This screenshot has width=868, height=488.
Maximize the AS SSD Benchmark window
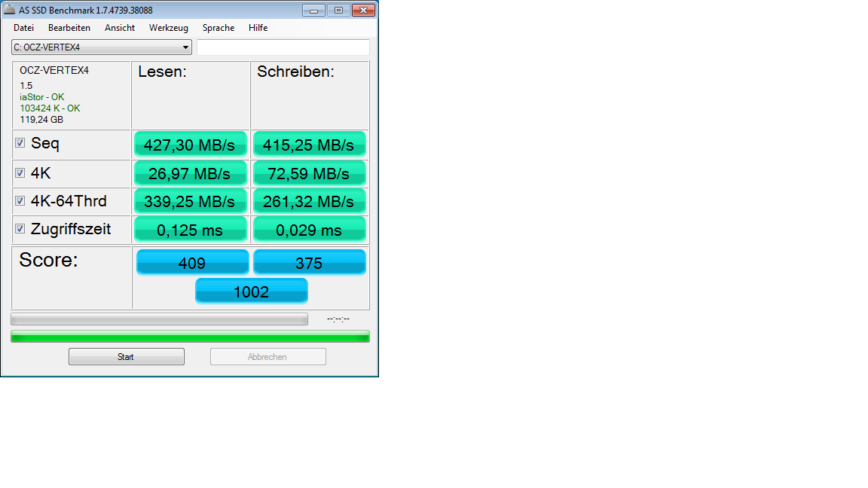click(338, 10)
